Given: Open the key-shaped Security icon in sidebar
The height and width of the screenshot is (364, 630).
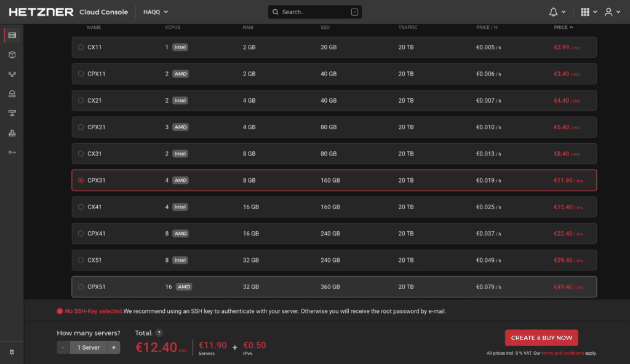Looking at the screenshot, I should pos(12,152).
